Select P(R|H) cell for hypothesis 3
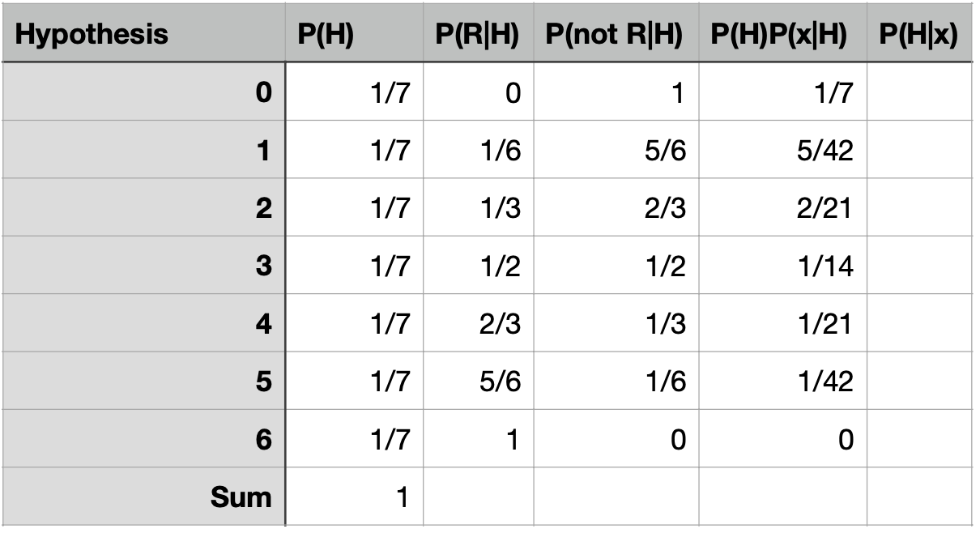Image resolution: width=980 pixels, height=533 pixels. tap(478, 266)
